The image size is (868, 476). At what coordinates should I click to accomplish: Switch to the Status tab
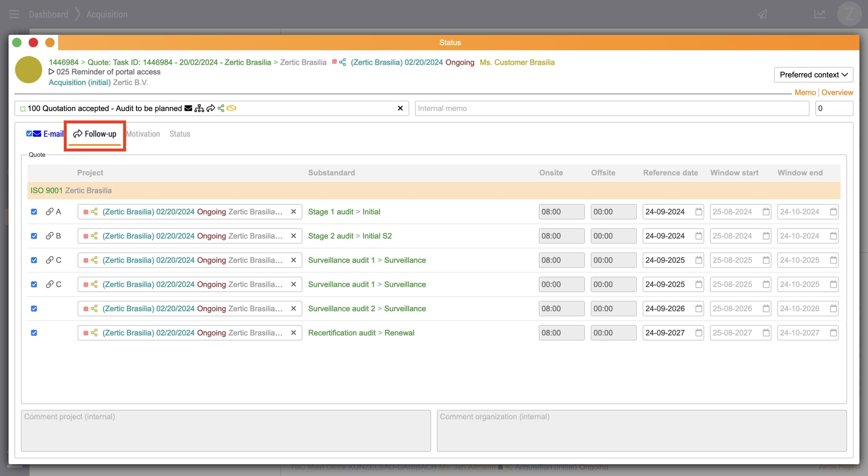(x=180, y=134)
